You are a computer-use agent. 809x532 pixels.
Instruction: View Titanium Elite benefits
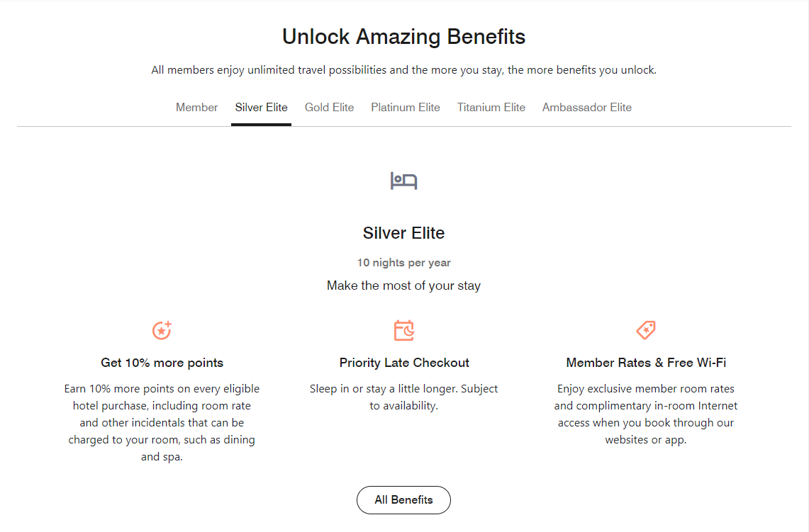(491, 107)
